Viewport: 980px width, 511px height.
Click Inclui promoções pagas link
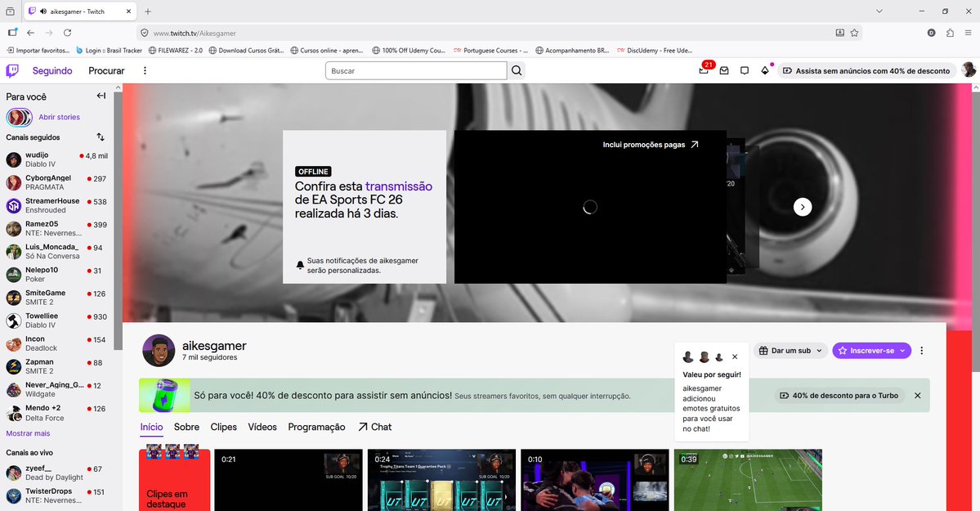(x=651, y=145)
